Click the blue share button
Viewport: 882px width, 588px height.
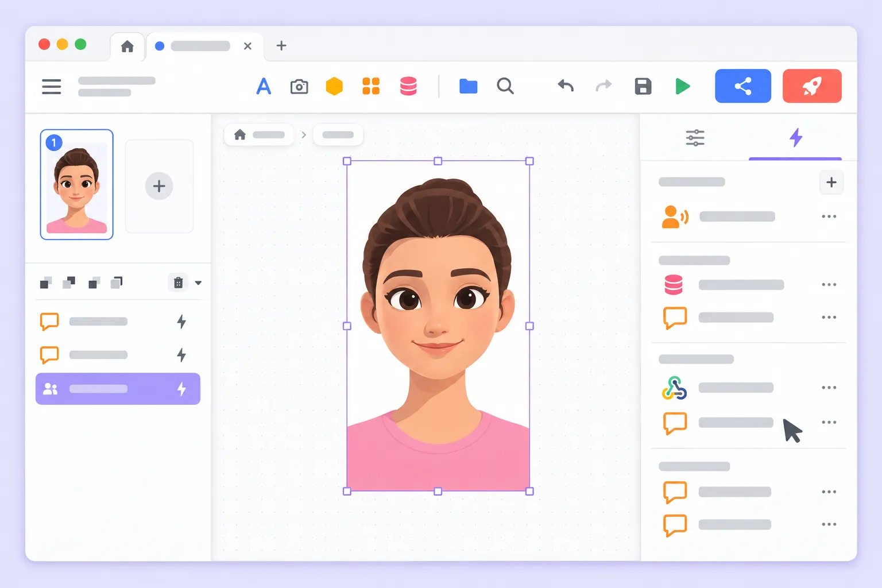pyautogui.click(x=743, y=86)
